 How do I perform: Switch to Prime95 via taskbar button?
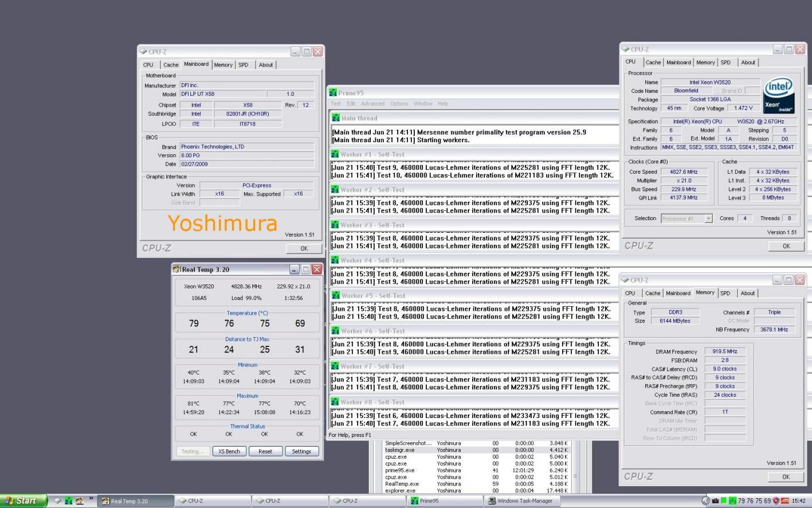click(x=445, y=501)
